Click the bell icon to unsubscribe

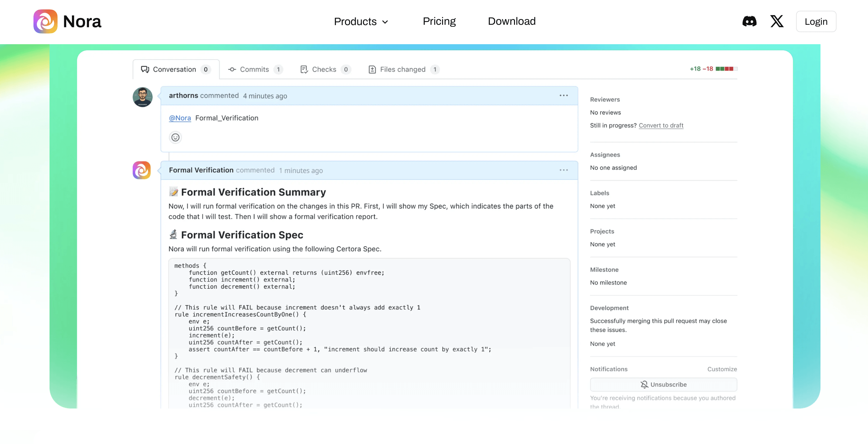pyautogui.click(x=643, y=384)
